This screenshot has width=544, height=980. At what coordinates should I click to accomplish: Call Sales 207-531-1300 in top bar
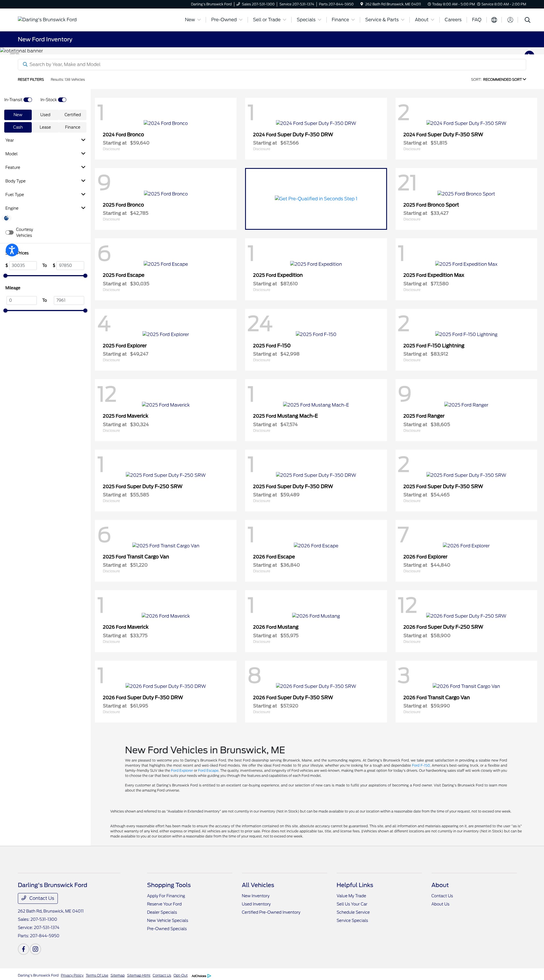(x=255, y=4)
